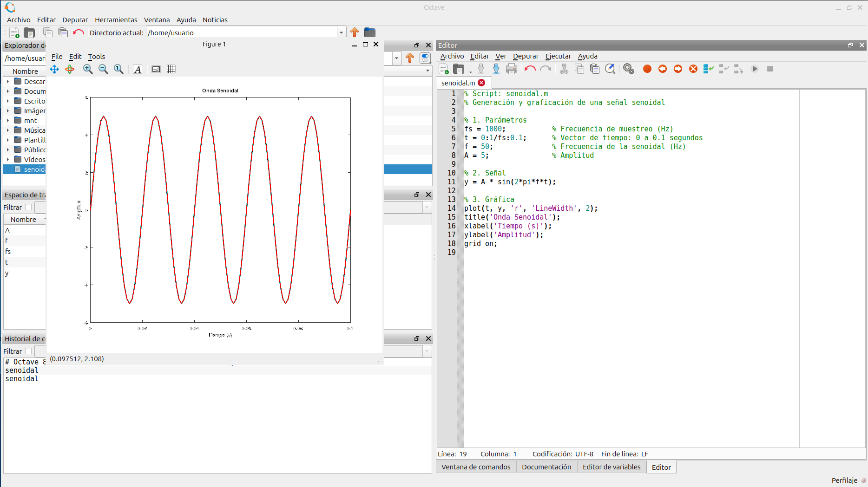Image resolution: width=868 pixels, height=487 pixels.
Task: Toggle the grid button in Figure 1 toolbar
Action: click(171, 69)
